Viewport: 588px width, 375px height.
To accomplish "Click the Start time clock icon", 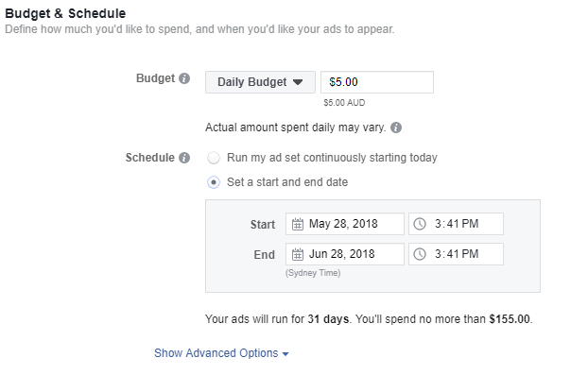I will click(420, 224).
